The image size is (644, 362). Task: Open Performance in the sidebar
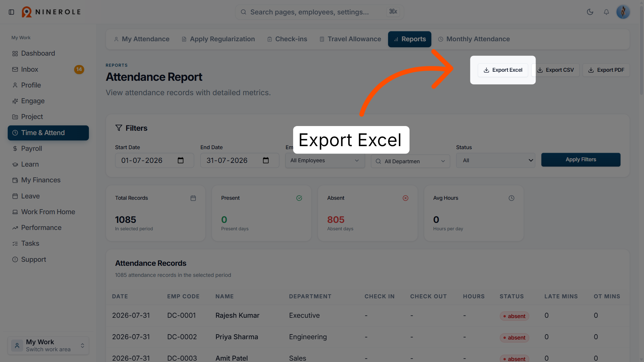tap(48, 228)
